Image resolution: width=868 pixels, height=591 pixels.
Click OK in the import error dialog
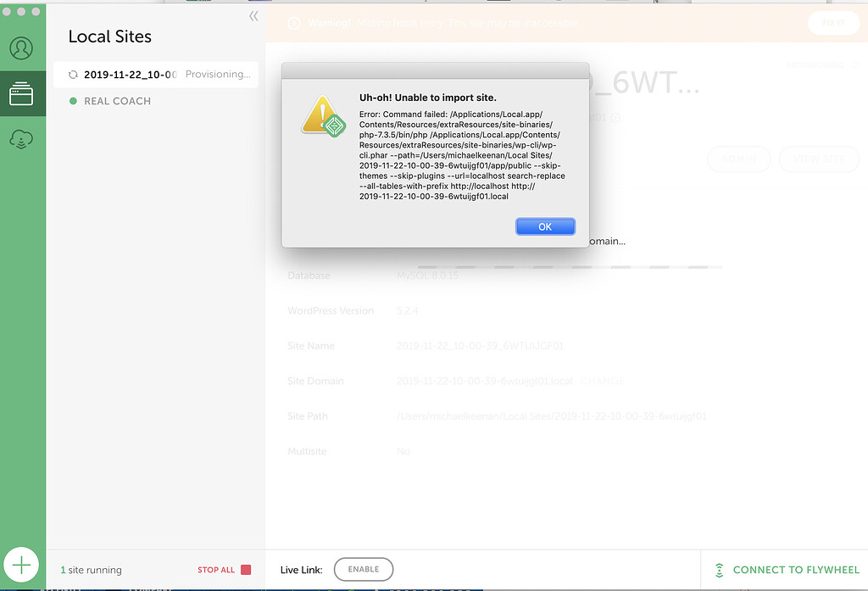coord(545,226)
